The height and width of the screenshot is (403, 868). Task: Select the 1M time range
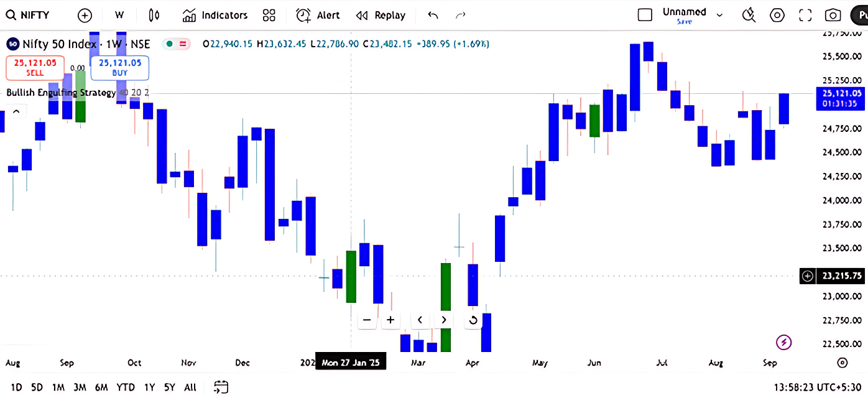(58, 387)
